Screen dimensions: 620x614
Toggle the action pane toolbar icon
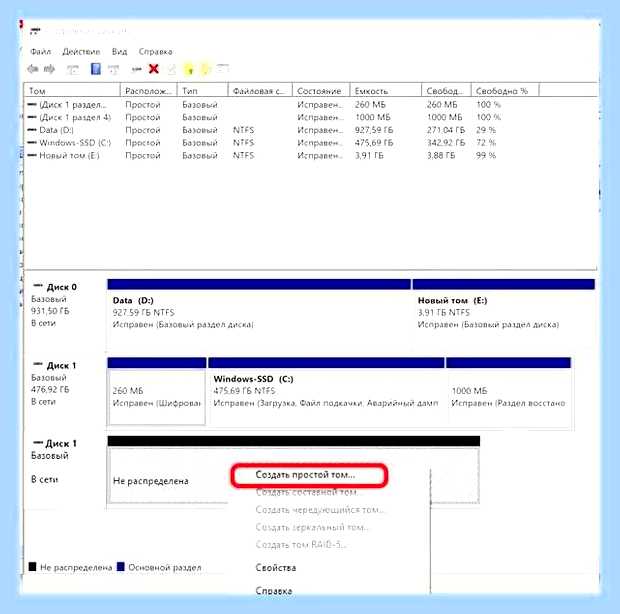click(114, 70)
